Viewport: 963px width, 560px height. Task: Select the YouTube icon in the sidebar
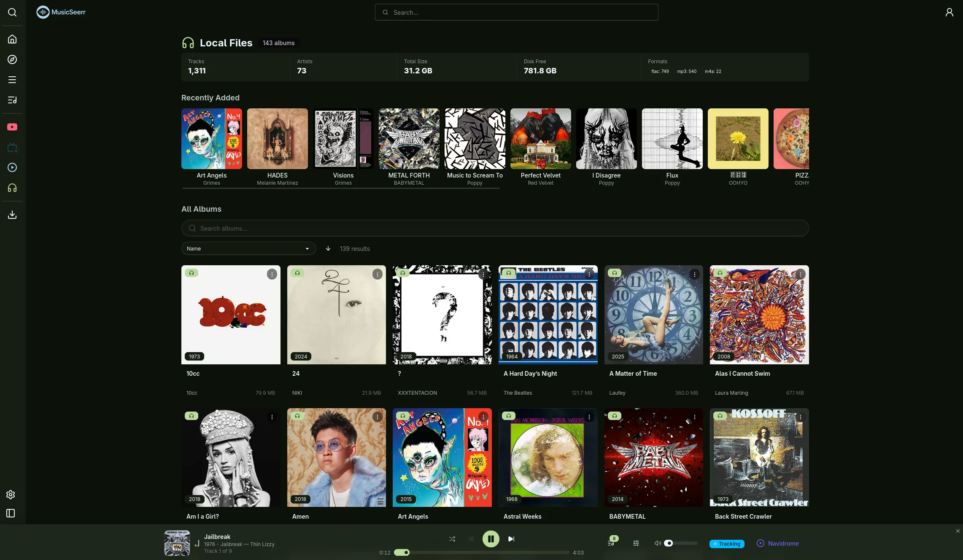[12, 127]
